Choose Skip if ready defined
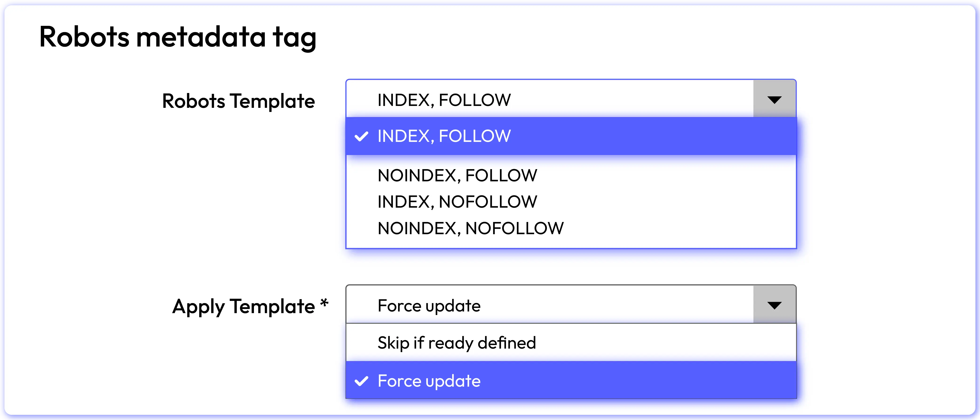Viewport: 980px width, 420px height. pos(457,343)
